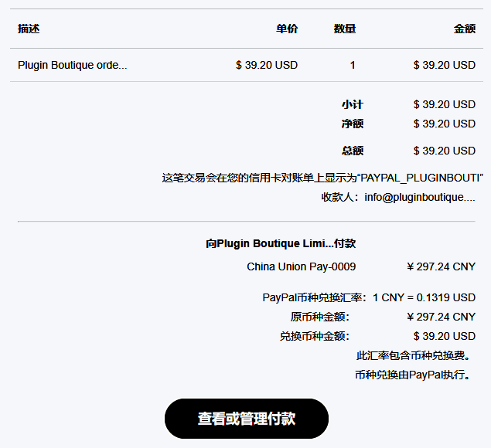
Task: Click the 兑换币种金额 label
Action: [x=315, y=336]
